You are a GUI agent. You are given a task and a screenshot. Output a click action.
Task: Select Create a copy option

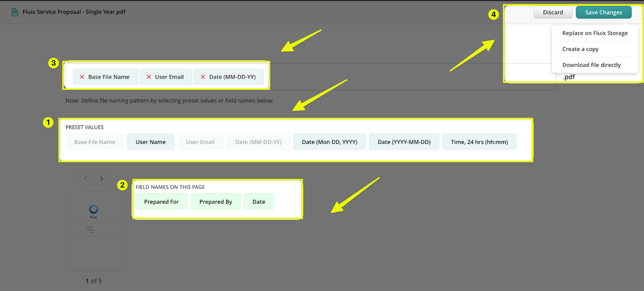580,49
